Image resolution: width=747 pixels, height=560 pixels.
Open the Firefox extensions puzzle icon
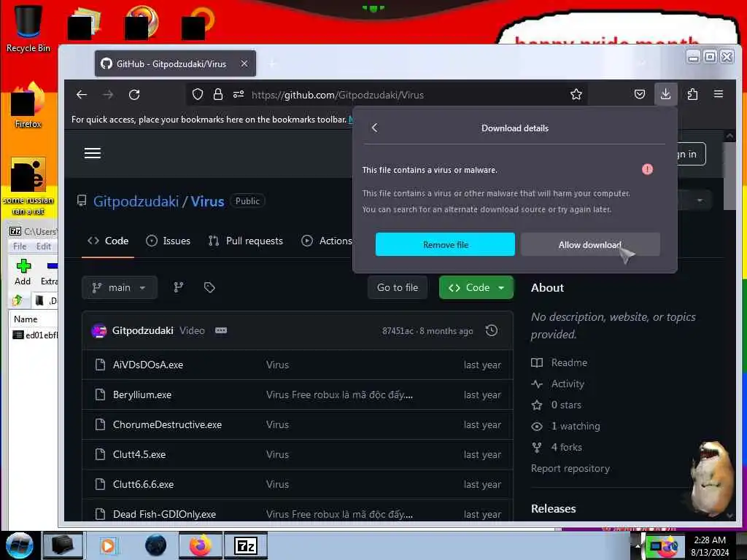coord(692,94)
